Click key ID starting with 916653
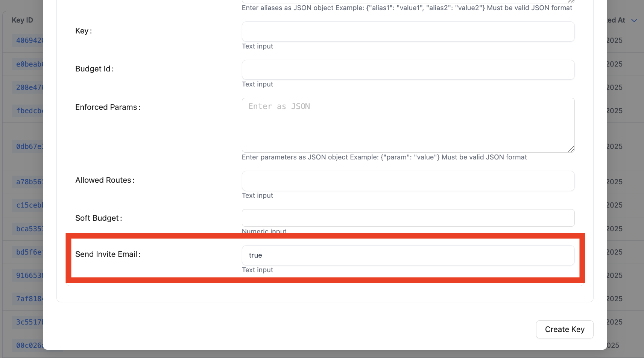Image resolution: width=644 pixels, height=358 pixels. click(x=29, y=276)
